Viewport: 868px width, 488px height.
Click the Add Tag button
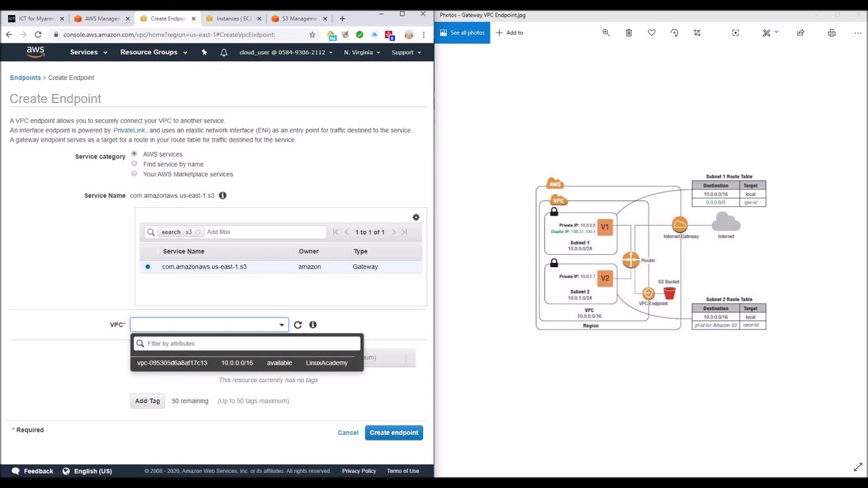coord(147,401)
